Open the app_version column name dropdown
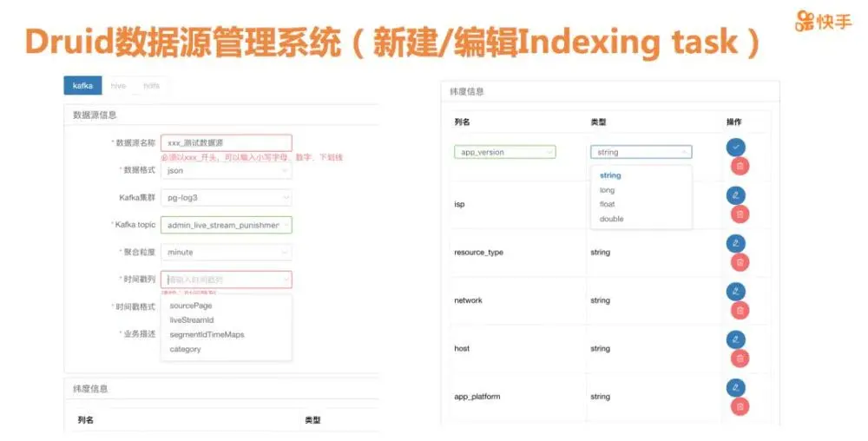This screenshot has height=441, width=868. point(505,152)
